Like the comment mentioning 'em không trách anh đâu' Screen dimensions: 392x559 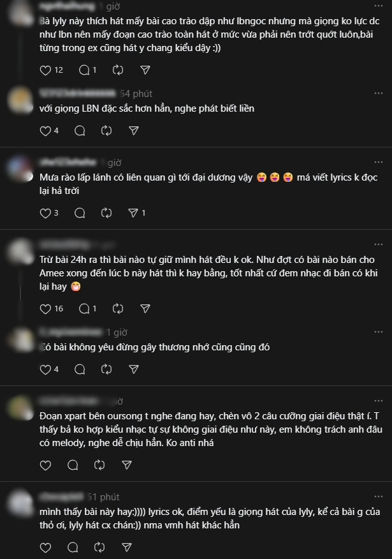pyautogui.click(x=45, y=466)
